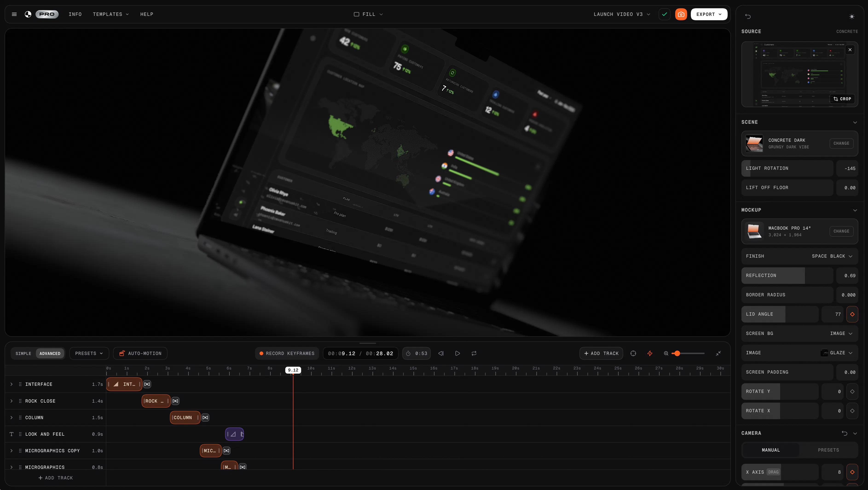This screenshot has width=868, height=490.
Task: Switch timeline to Simple mode
Action: click(x=23, y=353)
